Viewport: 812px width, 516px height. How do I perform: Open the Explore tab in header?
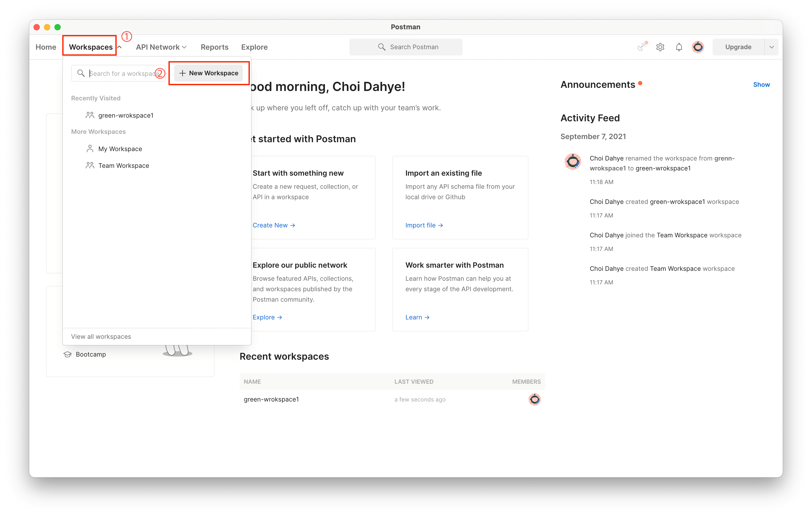click(x=254, y=47)
